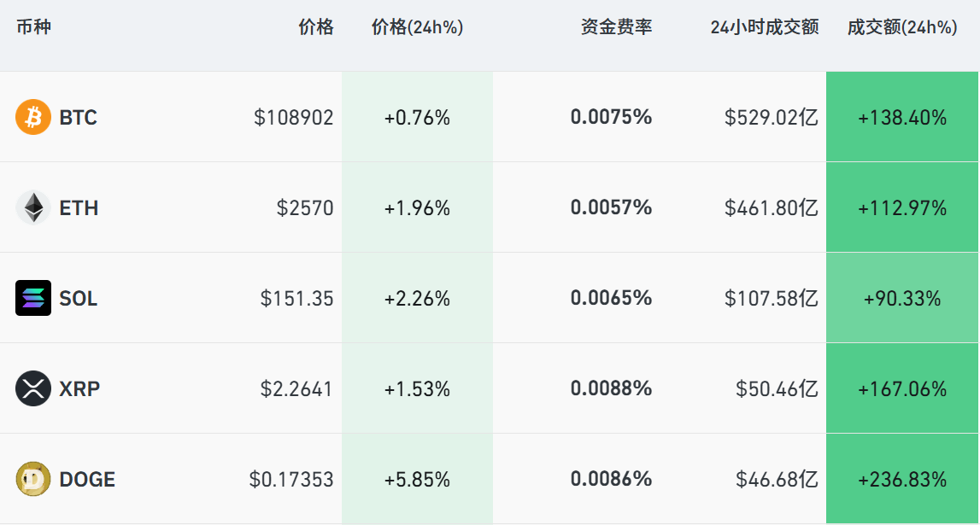Click the Solana logo icon

tap(33, 298)
